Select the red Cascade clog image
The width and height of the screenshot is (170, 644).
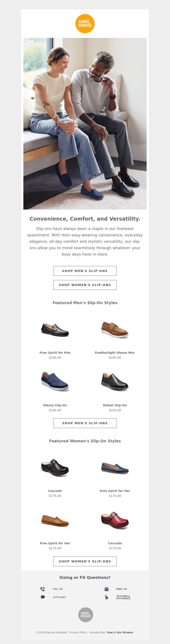[115, 520]
